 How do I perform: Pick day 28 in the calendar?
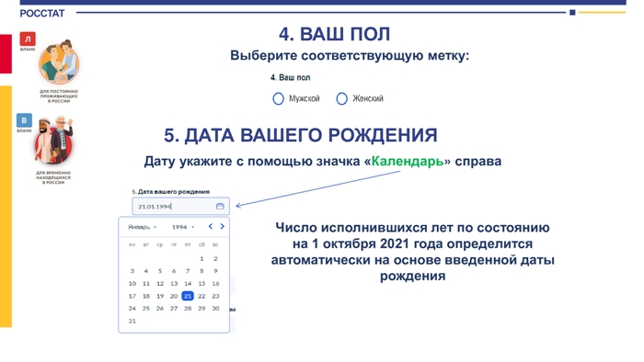[188, 309]
